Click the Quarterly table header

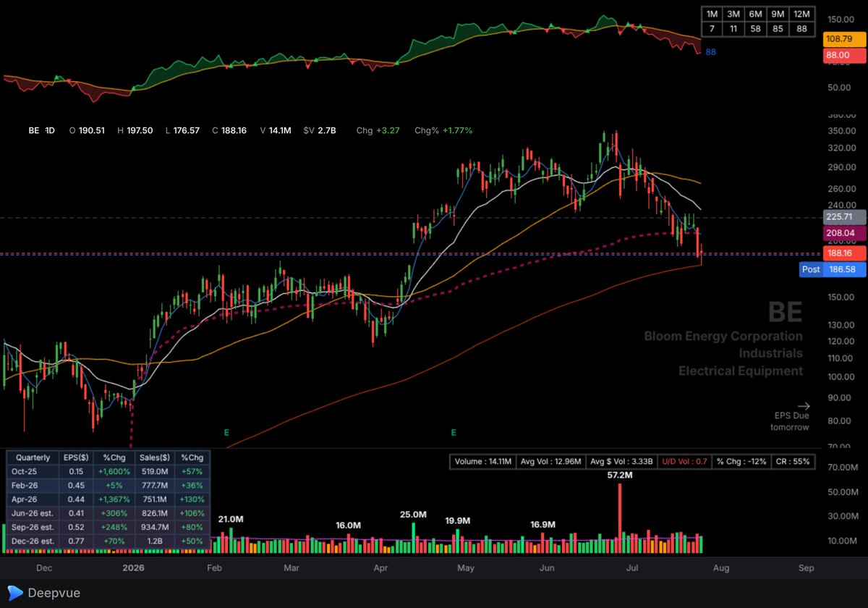click(x=33, y=457)
